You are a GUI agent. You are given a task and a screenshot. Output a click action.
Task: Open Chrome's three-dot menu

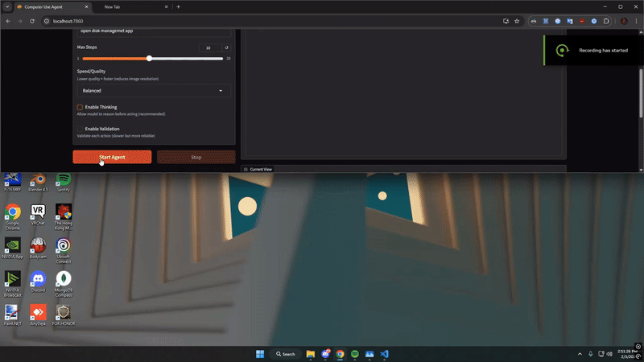coord(636,21)
